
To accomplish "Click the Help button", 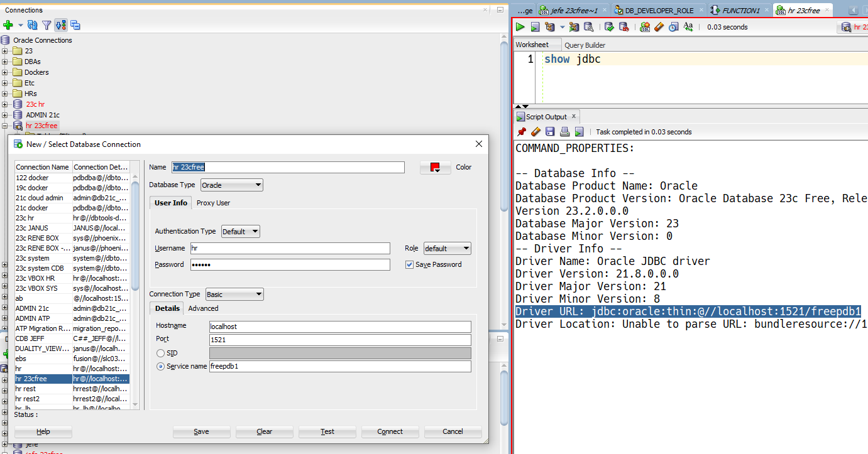I will pyautogui.click(x=43, y=431).
